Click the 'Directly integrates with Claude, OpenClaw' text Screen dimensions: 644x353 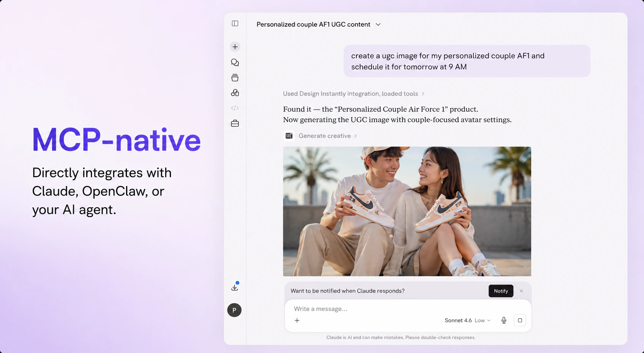pyautogui.click(x=102, y=191)
